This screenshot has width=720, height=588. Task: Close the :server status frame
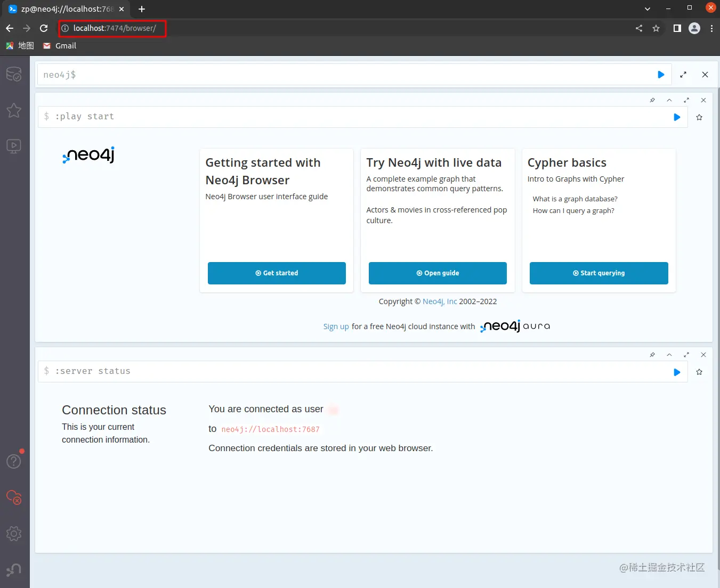703,355
